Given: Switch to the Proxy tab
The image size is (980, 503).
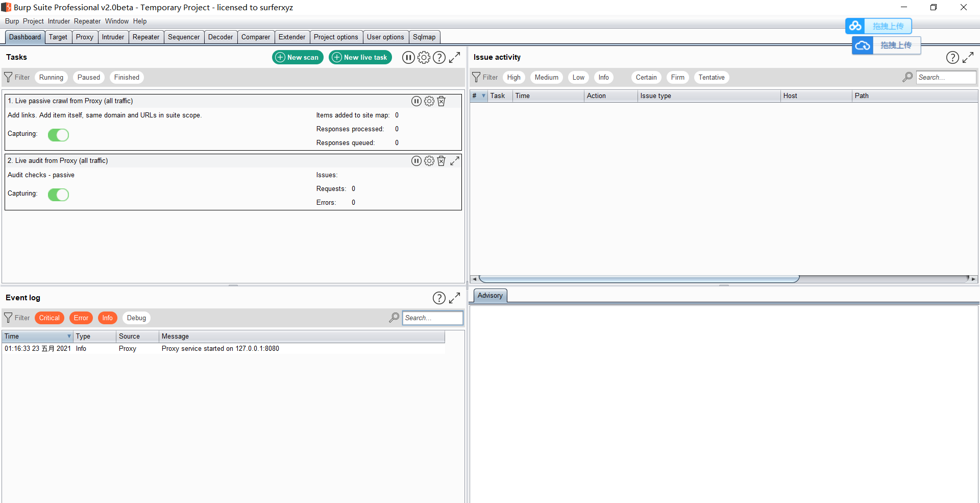Looking at the screenshot, I should click(85, 37).
